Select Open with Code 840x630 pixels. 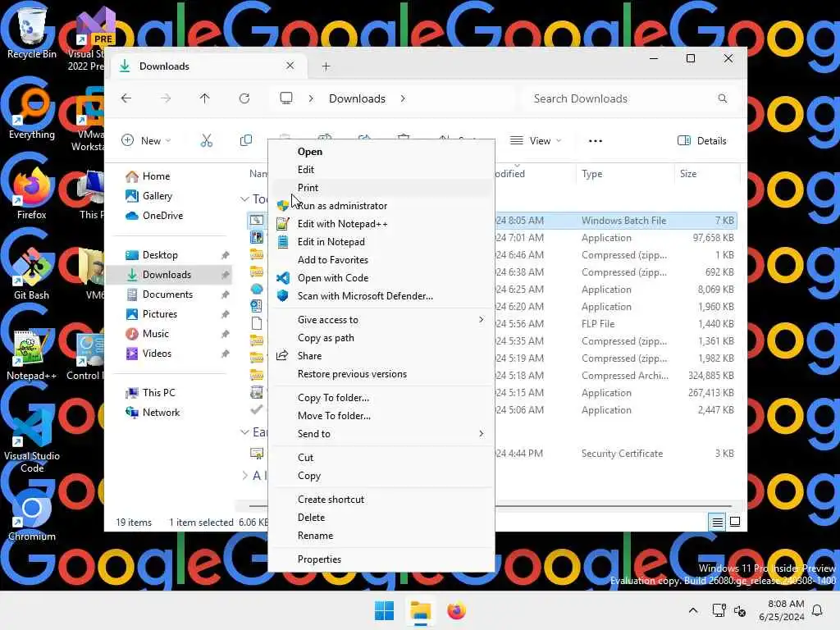381,278
